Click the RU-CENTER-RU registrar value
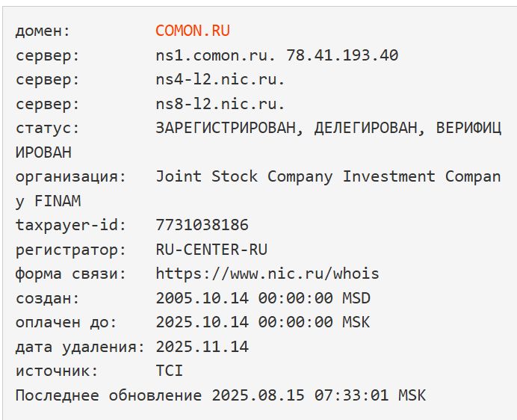 click(x=211, y=250)
